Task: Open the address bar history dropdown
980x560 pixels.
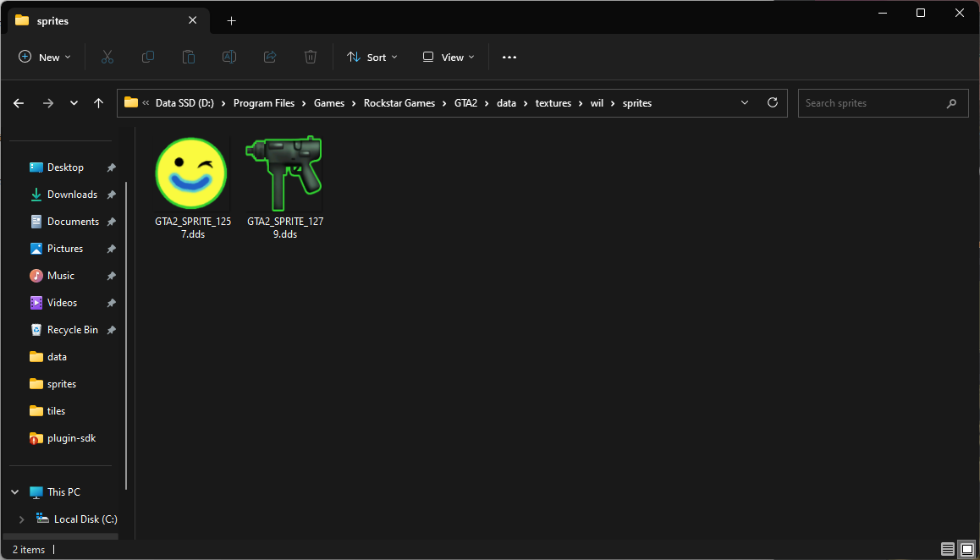Action: pos(744,102)
